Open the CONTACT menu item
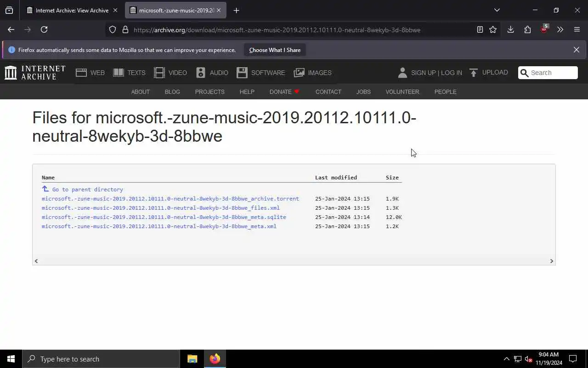 point(328,92)
